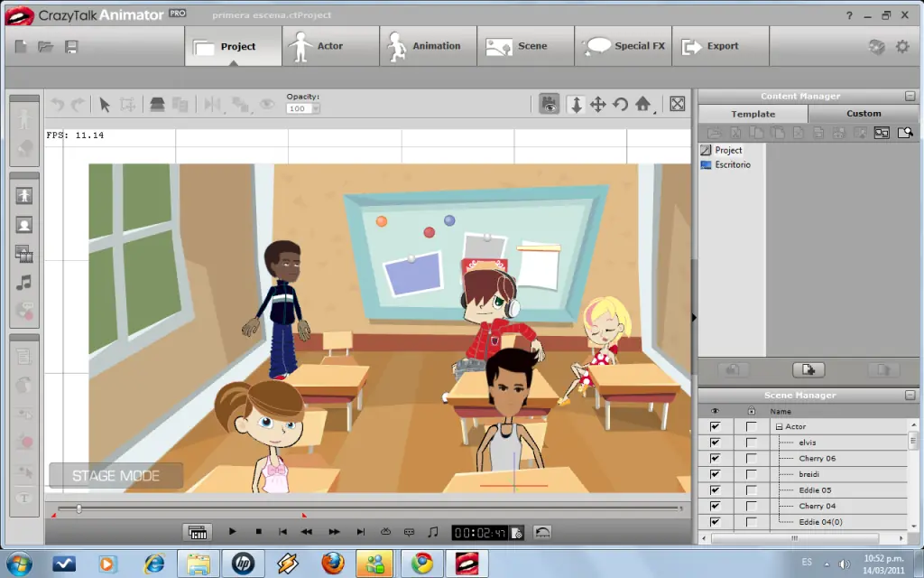
Task: Save the project with the disk icon
Action: tap(71, 46)
